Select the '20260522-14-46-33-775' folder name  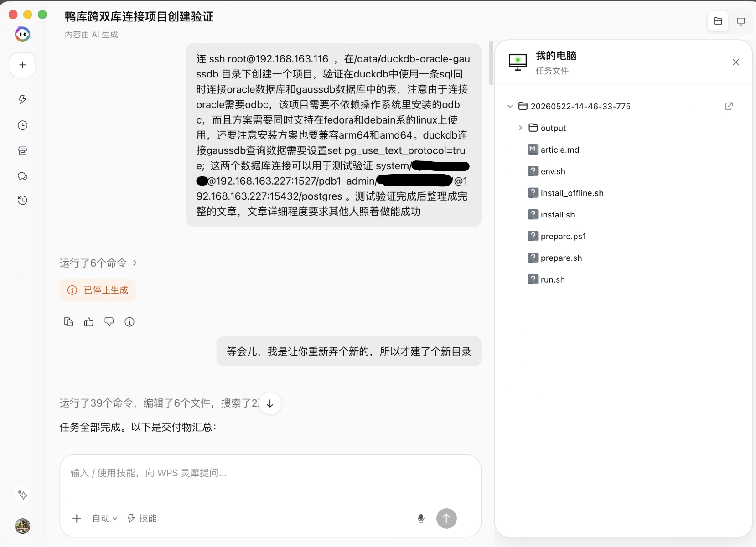(580, 106)
